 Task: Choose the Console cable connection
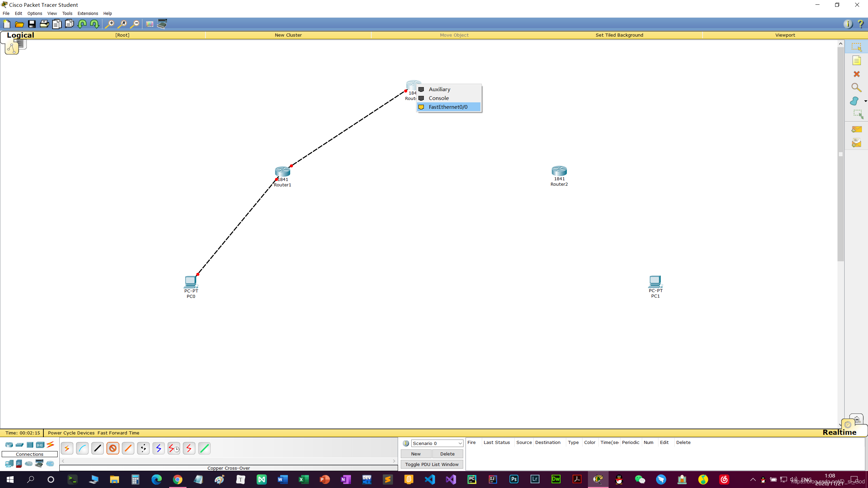82,448
